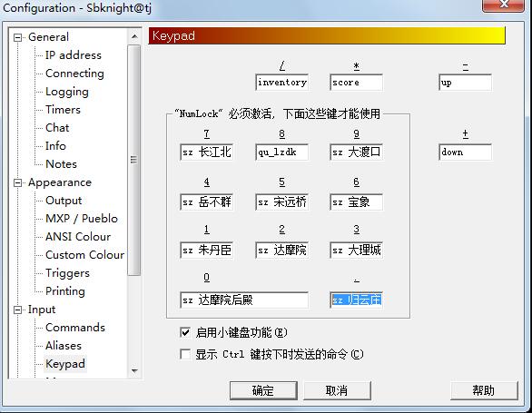Screen dimensions: 532x413
Task: Click the Input tree label
Action: pos(42,310)
